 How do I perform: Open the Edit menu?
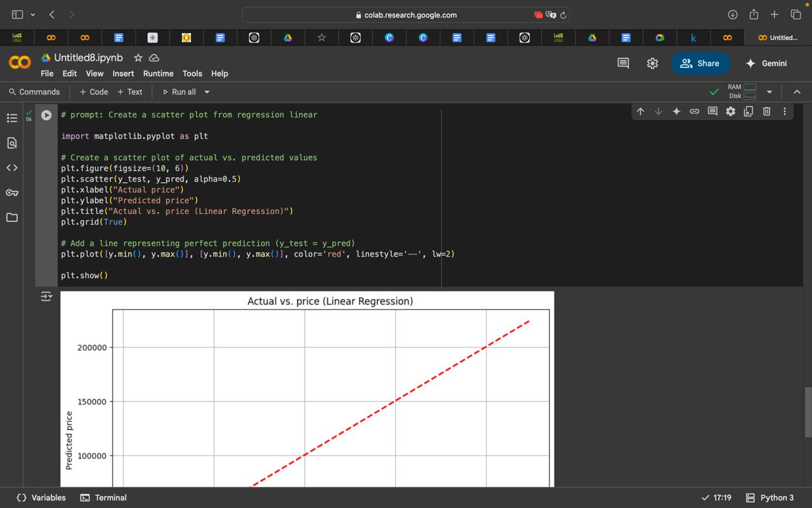pos(70,74)
